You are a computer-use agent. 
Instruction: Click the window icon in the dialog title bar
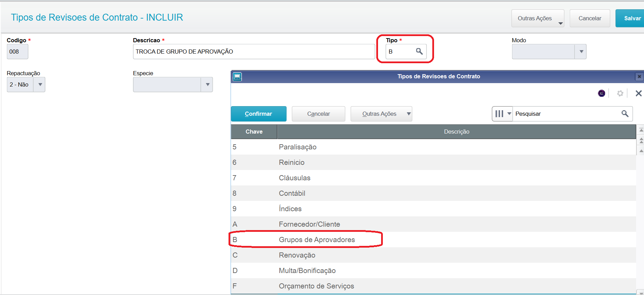point(237,77)
